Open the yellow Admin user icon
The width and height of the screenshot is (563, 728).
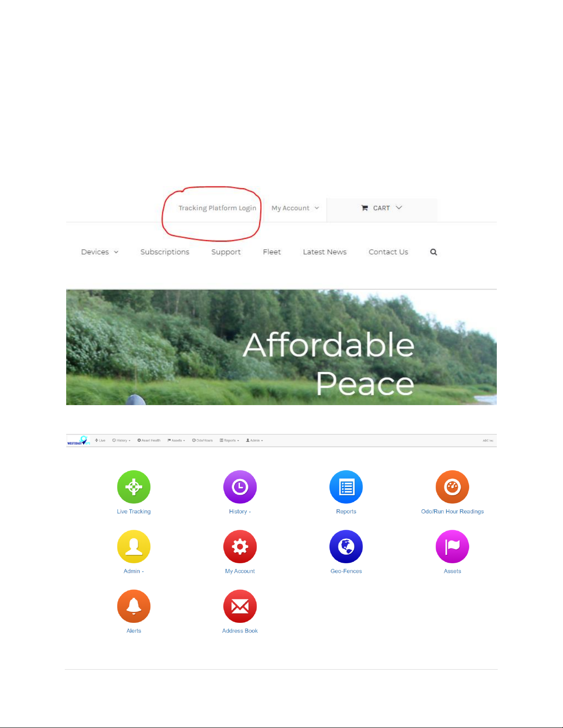[134, 547]
